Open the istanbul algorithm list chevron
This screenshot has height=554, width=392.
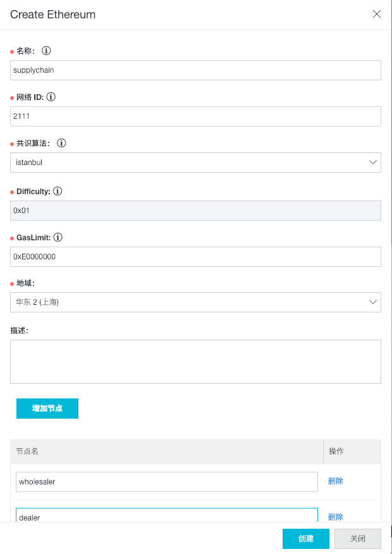click(374, 162)
